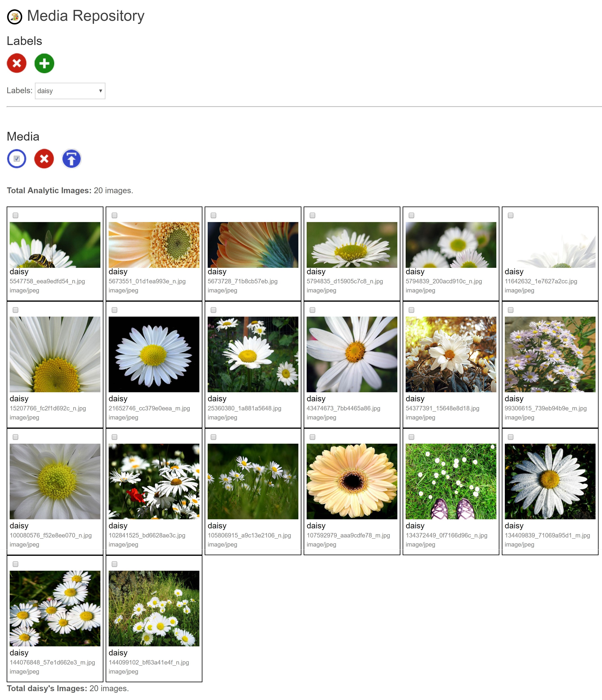Screen dimensions: 602x700
Task: Open thumbnail of 144099102_bf63a41e4f_n.jpg
Action: (x=154, y=608)
